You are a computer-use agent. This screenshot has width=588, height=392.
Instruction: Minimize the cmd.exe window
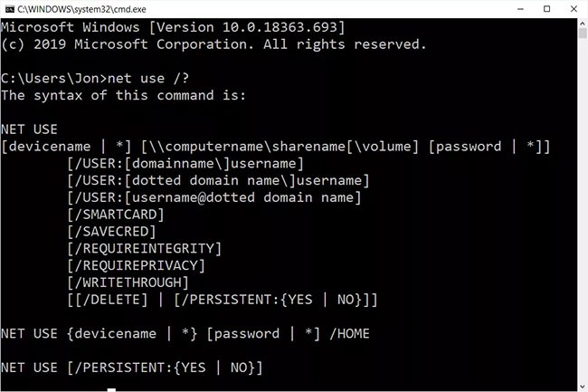tap(518, 8)
